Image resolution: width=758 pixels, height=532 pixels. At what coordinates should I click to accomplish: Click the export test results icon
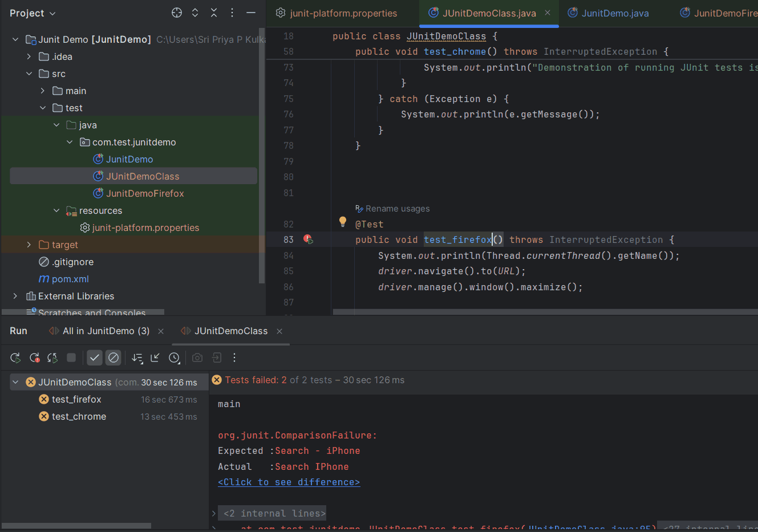point(217,358)
